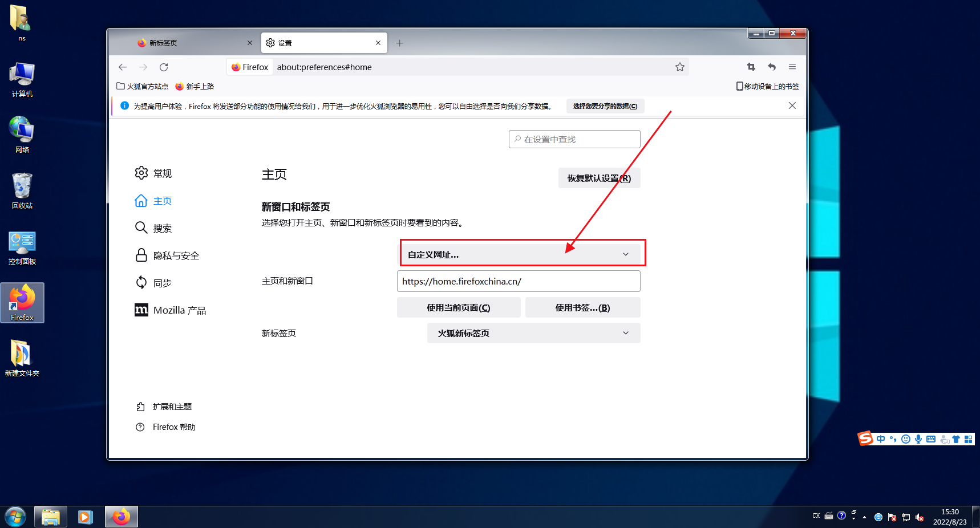The width and height of the screenshot is (980, 528).
Task: Open the 火狐官方站点 bookmark folder
Action: pos(143,86)
